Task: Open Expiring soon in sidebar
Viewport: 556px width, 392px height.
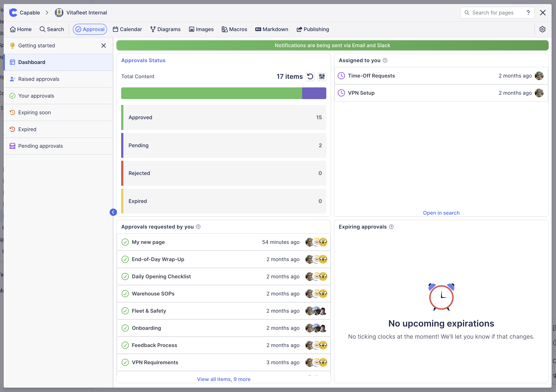Action: pyautogui.click(x=34, y=112)
